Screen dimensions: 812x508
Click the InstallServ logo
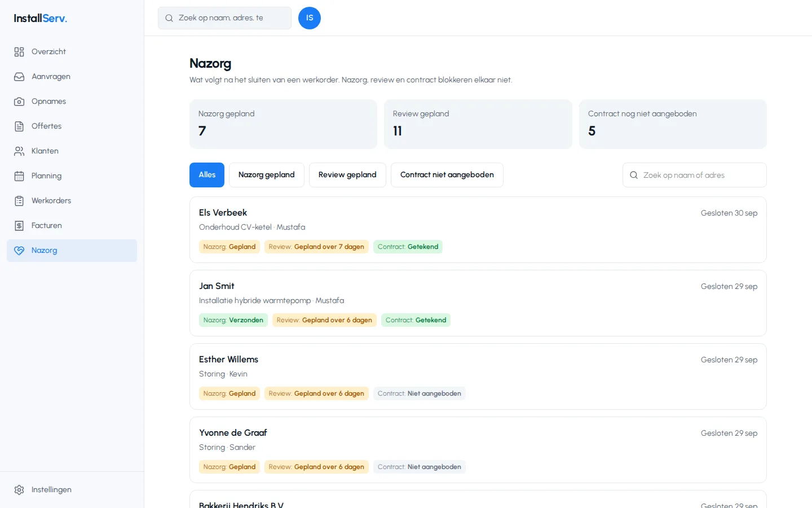tap(41, 18)
